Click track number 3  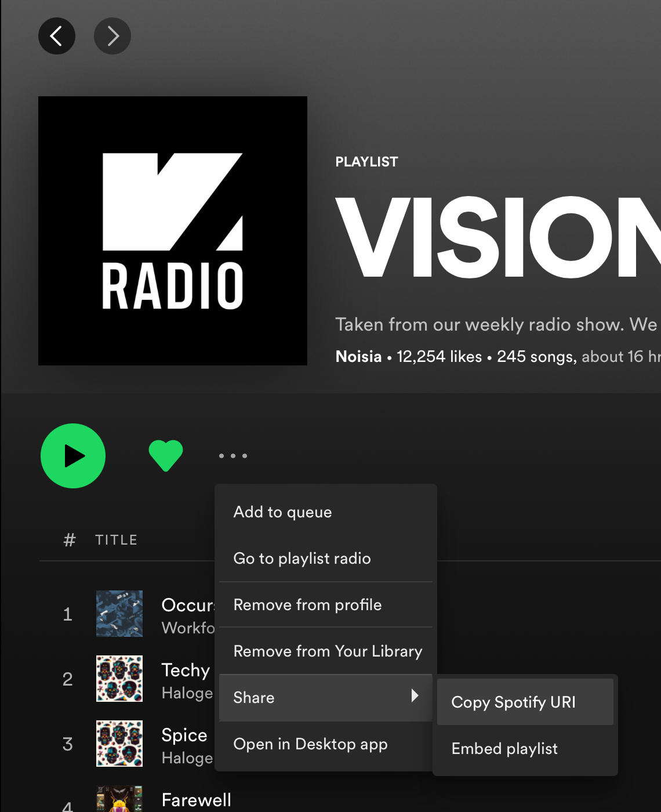(x=68, y=744)
